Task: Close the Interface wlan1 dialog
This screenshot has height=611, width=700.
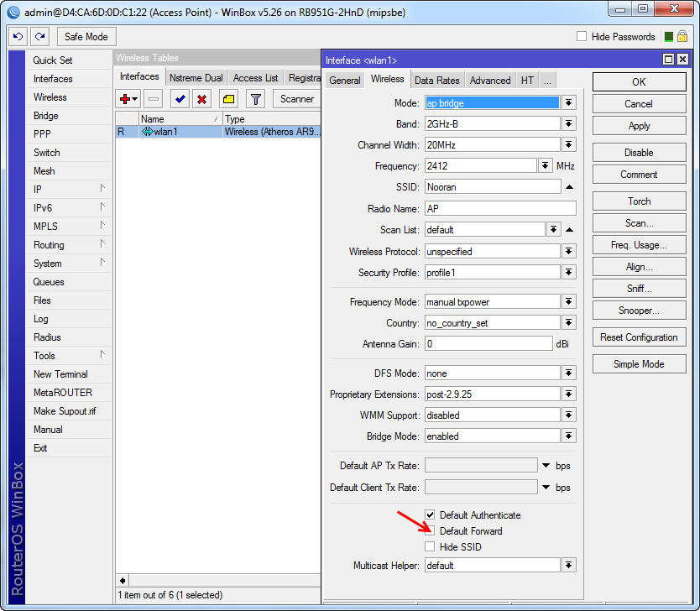Action: (682, 60)
